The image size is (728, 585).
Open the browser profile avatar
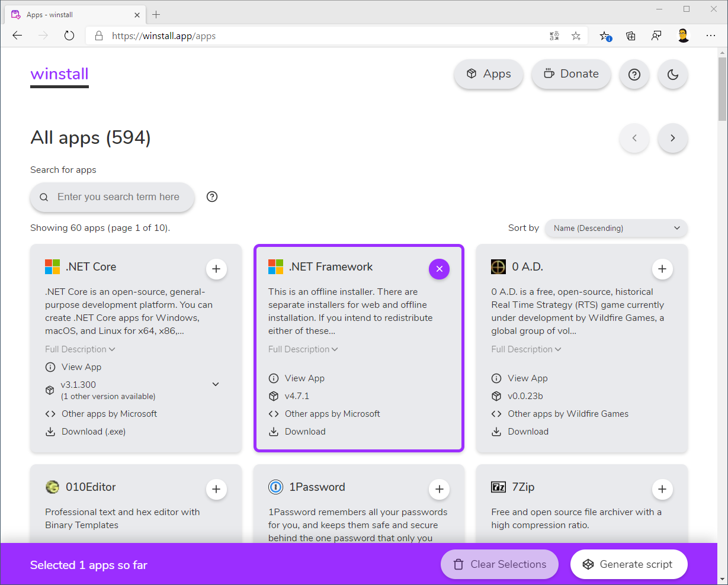coord(683,36)
